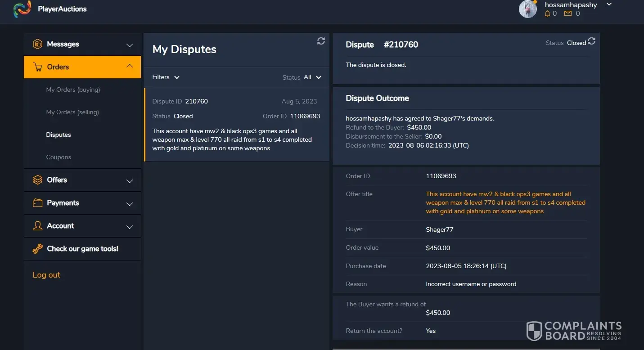This screenshot has height=350, width=644.
Task: Select dispute 210760 in the list
Action: [x=236, y=125]
